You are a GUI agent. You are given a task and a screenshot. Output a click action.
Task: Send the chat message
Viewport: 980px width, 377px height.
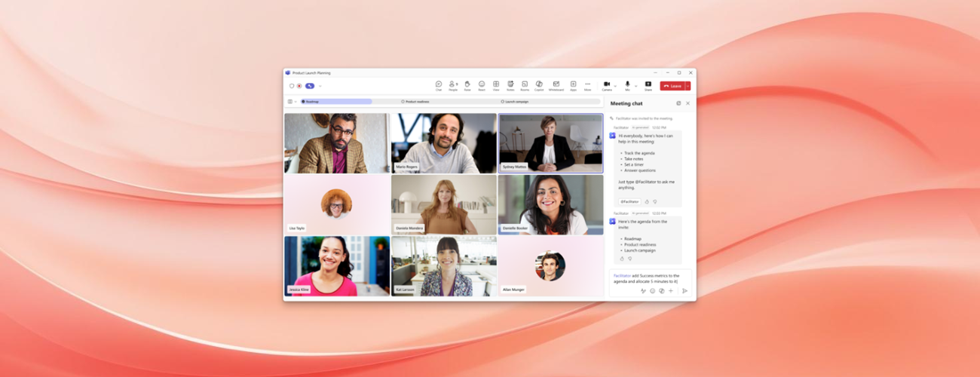[x=684, y=290]
